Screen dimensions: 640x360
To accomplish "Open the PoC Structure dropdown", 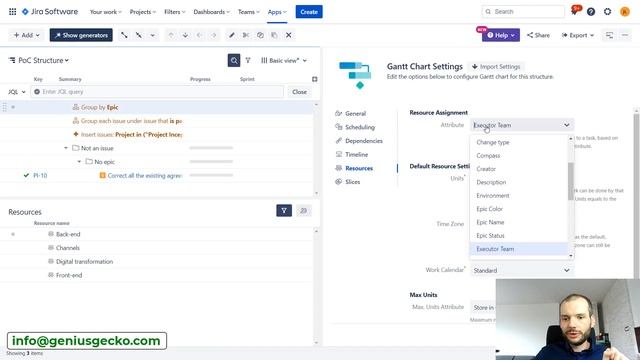I will pyautogui.click(x=39, y=60).
